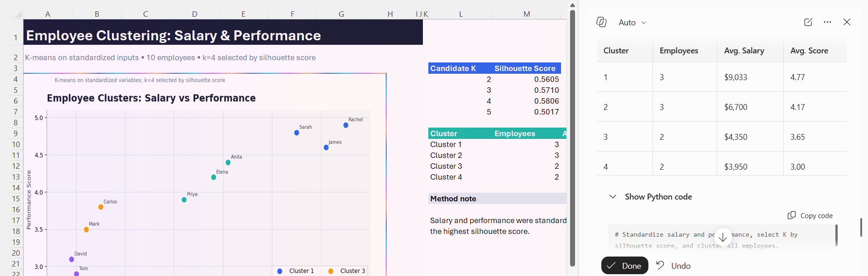Viewport: 868px width, 276px height.
Task: Start a new chat with compose icon
Action: 808,22
